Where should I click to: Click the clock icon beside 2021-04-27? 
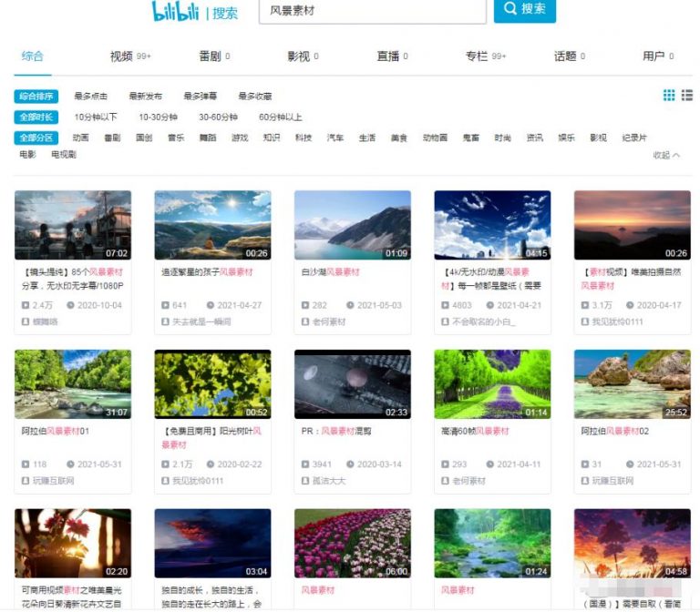coord(211,305)
